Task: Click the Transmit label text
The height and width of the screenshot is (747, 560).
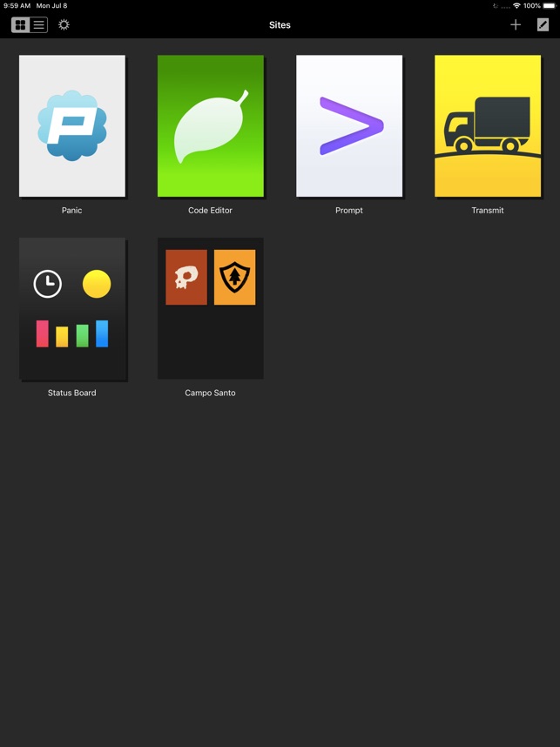Action: (488, 210)
